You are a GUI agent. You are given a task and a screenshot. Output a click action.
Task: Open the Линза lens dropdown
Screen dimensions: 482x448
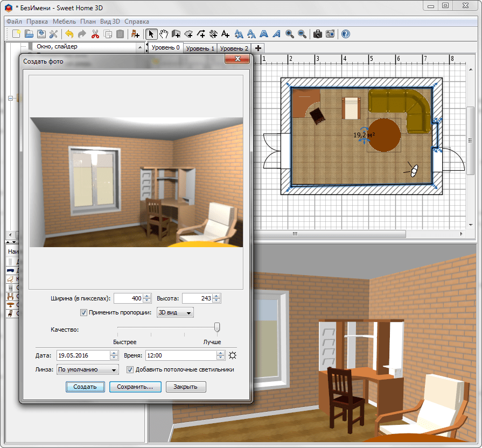pos(87,370)
